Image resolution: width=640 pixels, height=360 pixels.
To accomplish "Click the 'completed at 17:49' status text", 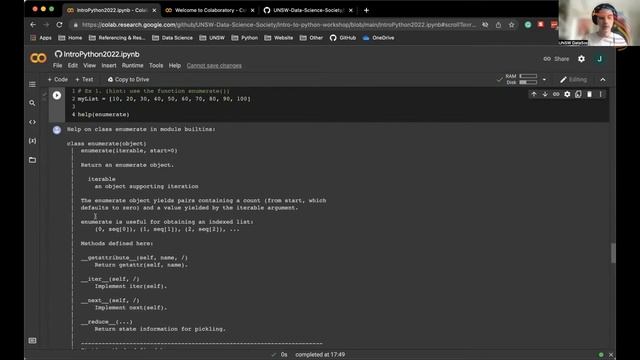I will pos(320,355).
